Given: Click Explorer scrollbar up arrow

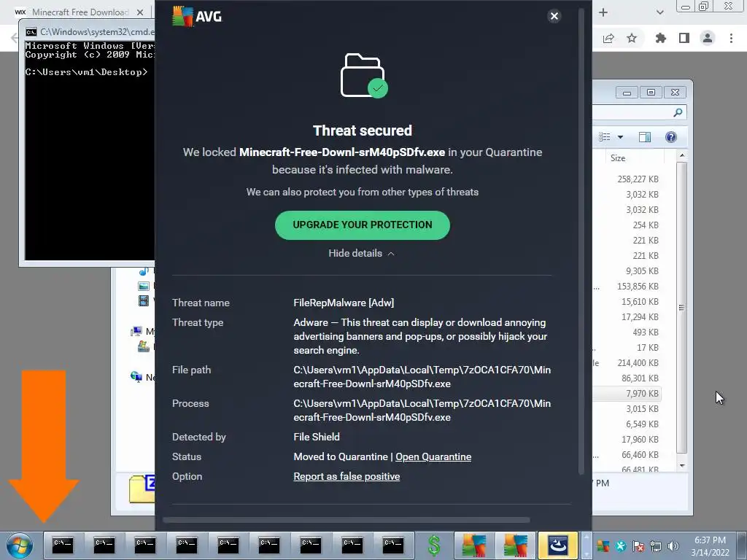Looking at the screenshot, I should (682, 156).
